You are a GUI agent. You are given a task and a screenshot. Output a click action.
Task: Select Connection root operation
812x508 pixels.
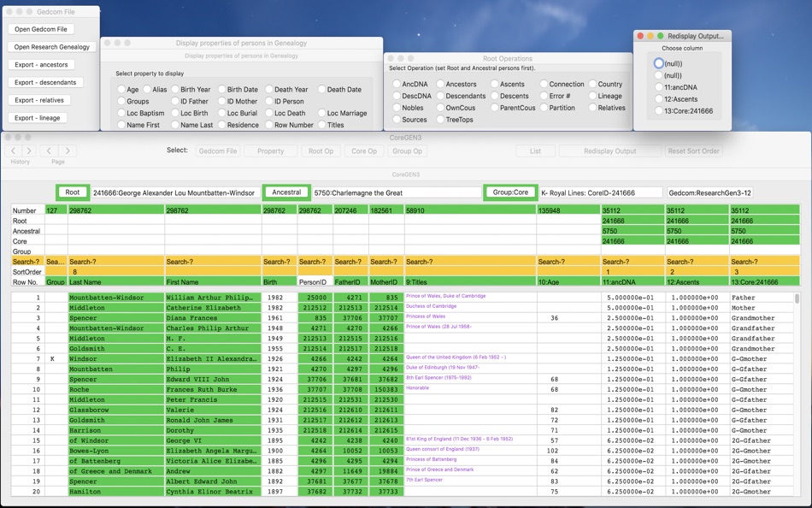[x=544, y=84]
